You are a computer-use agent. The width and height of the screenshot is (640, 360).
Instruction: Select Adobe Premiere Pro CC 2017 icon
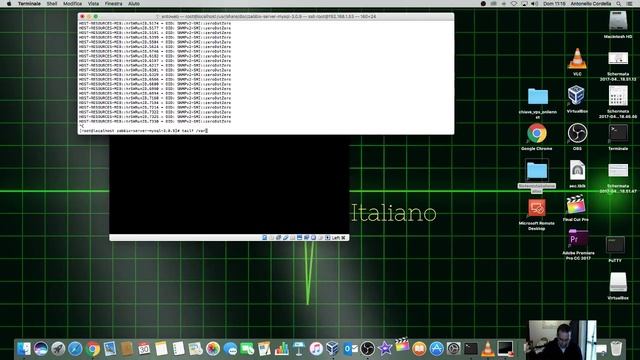[578, 239]
